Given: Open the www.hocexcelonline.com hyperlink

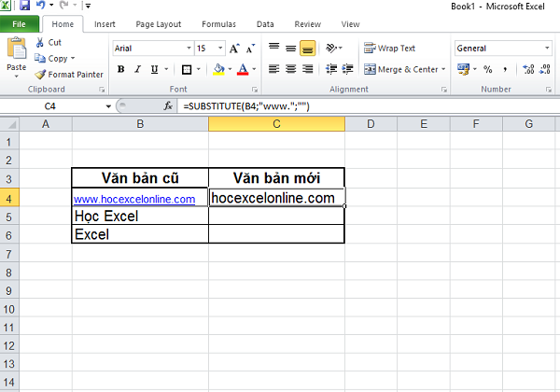Looking at the screenshot, I should 134,199.
